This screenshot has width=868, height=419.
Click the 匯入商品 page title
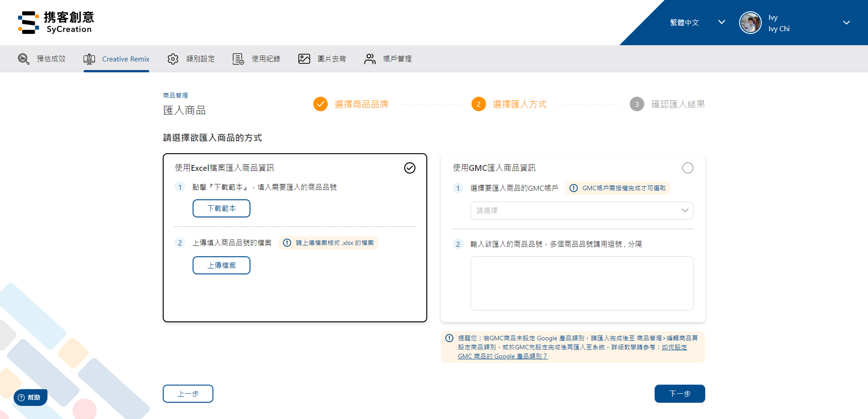coord(184,110)
